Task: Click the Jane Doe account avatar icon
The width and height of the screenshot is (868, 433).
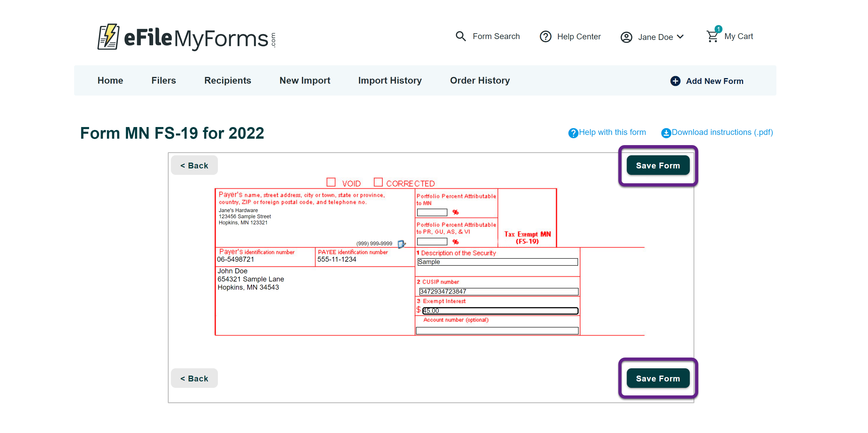Action: [x=626, y=37]
